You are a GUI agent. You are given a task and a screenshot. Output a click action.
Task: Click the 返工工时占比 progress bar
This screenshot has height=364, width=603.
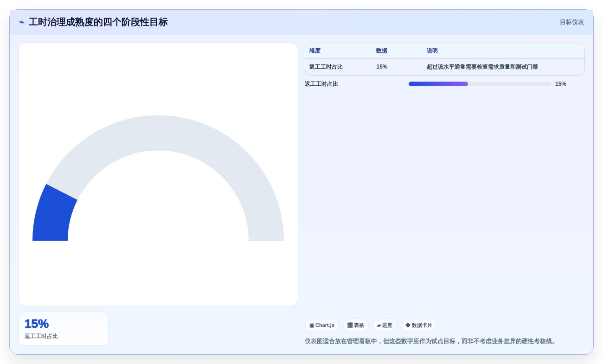tap(480, 84)
